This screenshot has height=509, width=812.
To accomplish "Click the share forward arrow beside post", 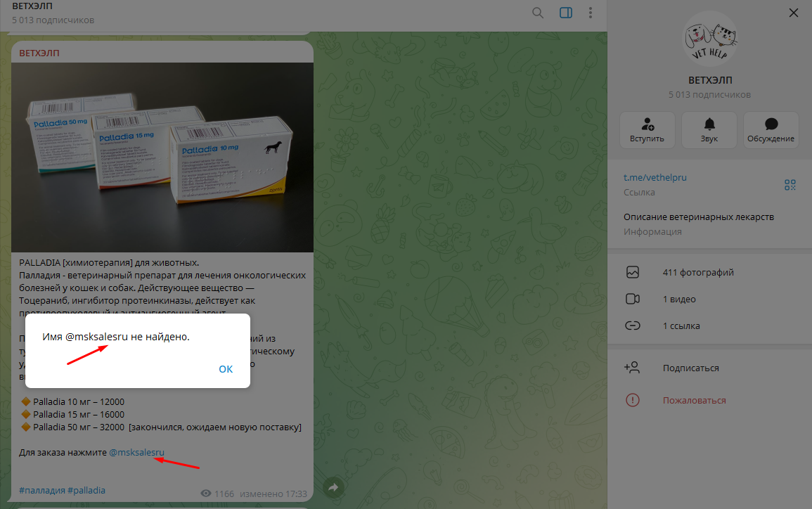I will coord(333,487).
